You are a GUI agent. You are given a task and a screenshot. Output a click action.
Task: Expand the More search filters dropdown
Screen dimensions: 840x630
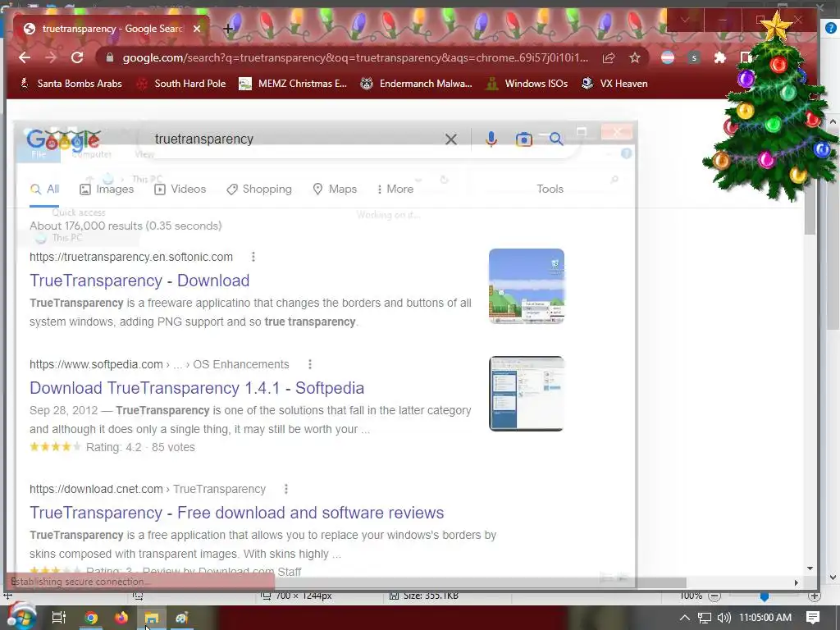pos(395,189)
